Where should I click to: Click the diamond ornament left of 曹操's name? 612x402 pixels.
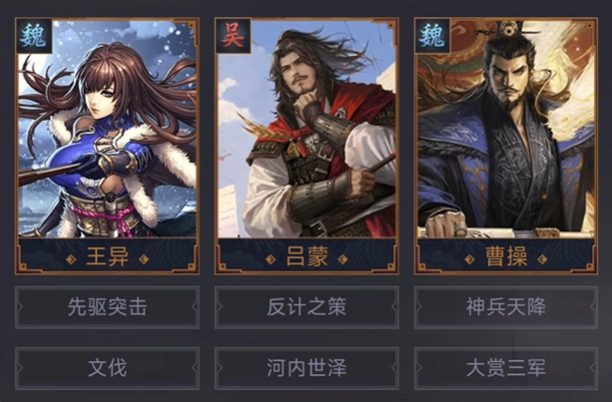click(470, 260)
